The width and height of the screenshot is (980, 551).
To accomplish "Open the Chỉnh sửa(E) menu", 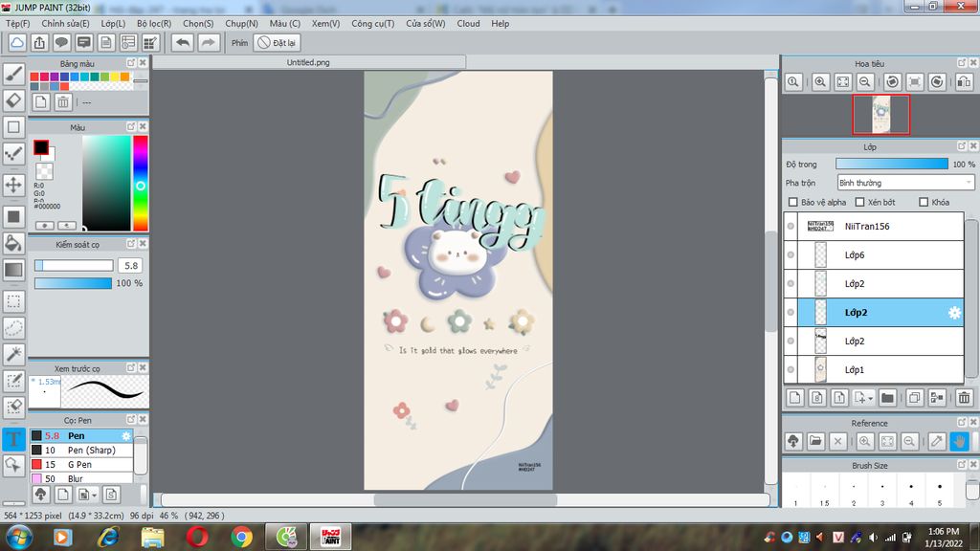I will coord(65,23).
